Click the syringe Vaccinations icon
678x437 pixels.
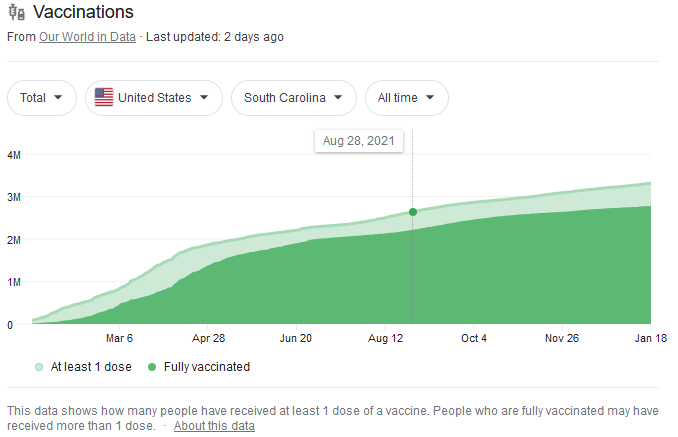[x=17, y=13]
